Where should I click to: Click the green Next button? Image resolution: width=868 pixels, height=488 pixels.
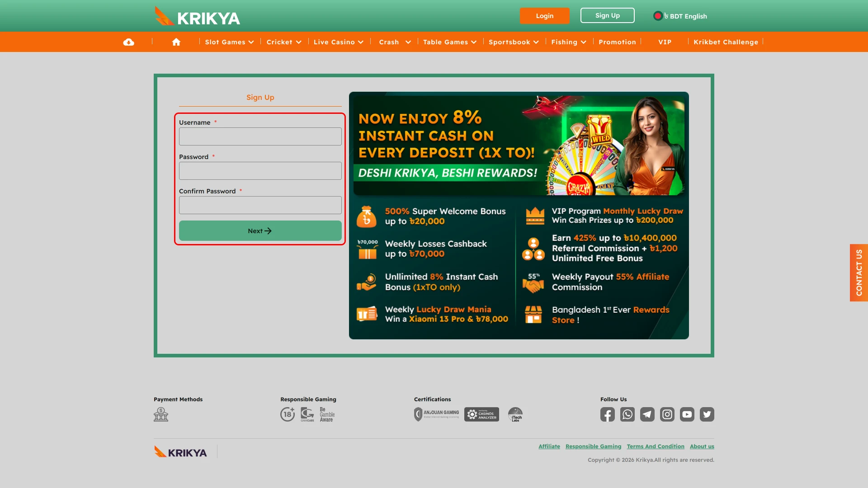point(260,230)
